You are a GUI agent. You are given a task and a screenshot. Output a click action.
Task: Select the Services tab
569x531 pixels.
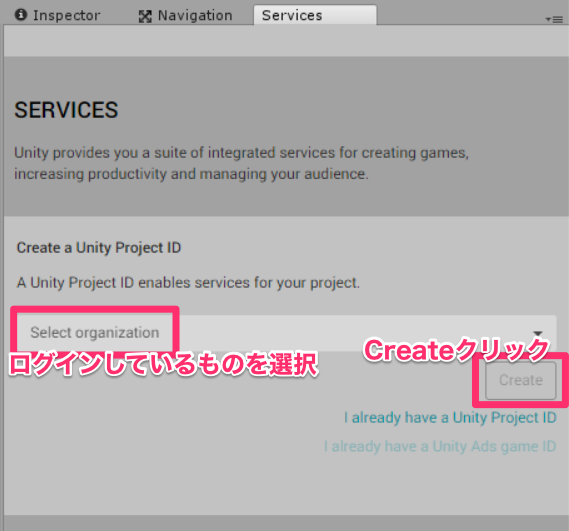[315, 15]
